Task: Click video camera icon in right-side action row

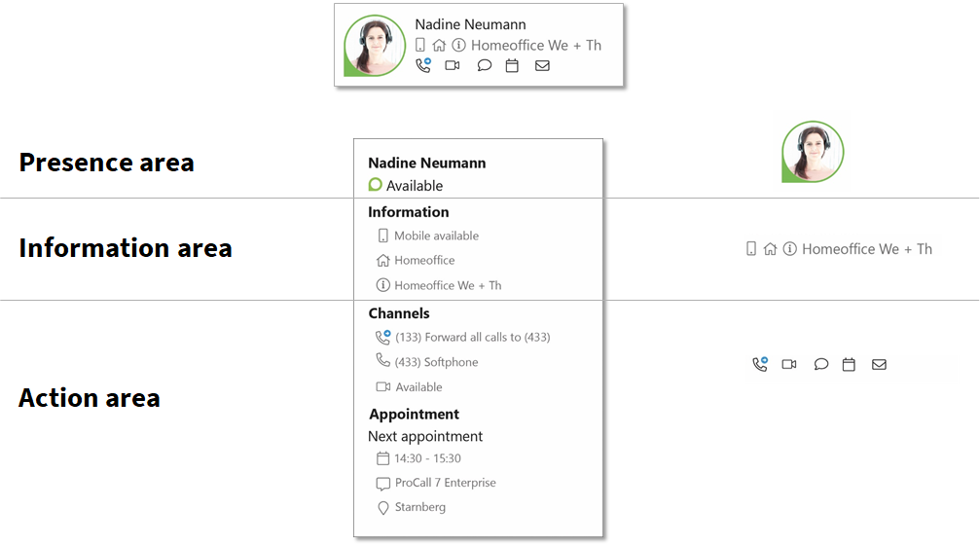Action: (x=789, y=364)
